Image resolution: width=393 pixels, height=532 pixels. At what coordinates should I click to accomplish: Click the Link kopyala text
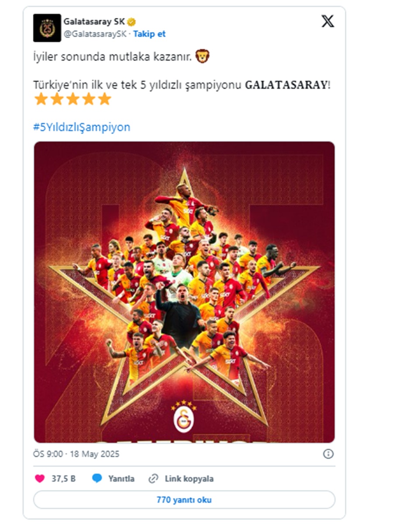pyautogui.click(x=189, y=479)
